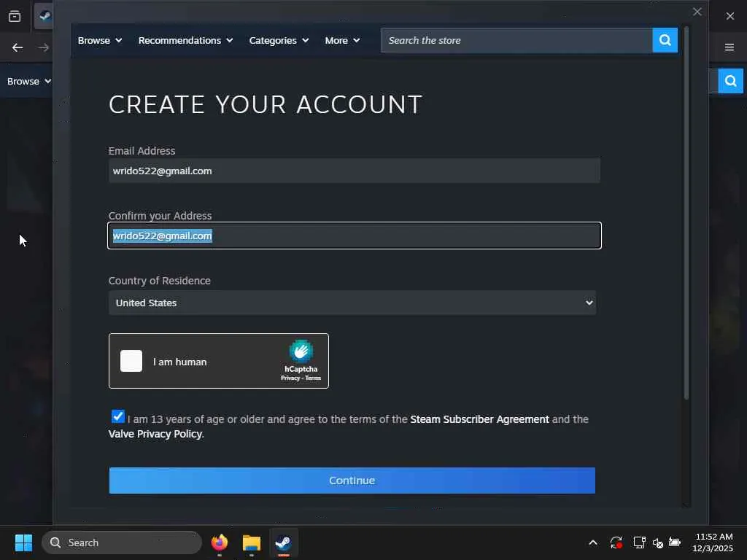747x560 pixels.
Task: Click the forward navigation arrow
Action: 43,47
